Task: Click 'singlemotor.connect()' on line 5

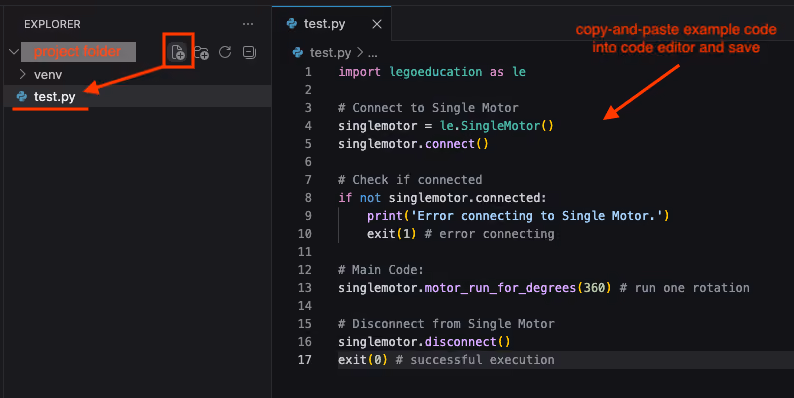Action: pos(413,144)
